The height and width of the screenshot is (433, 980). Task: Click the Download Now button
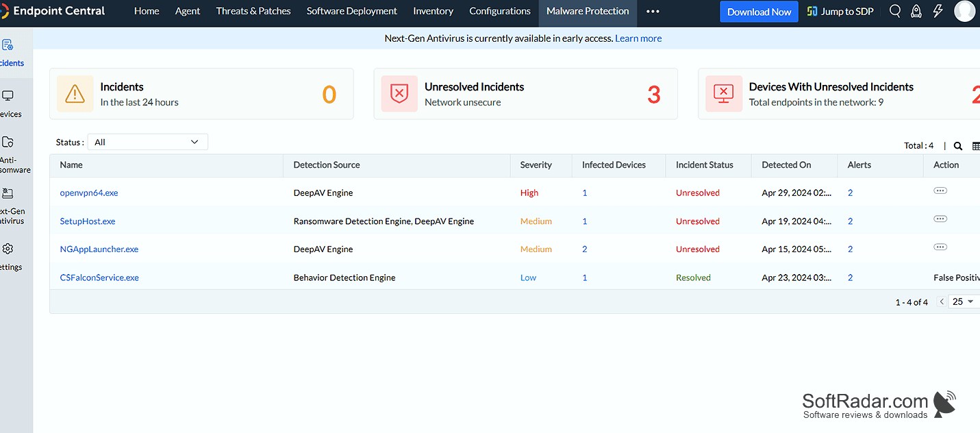point(759,12)
